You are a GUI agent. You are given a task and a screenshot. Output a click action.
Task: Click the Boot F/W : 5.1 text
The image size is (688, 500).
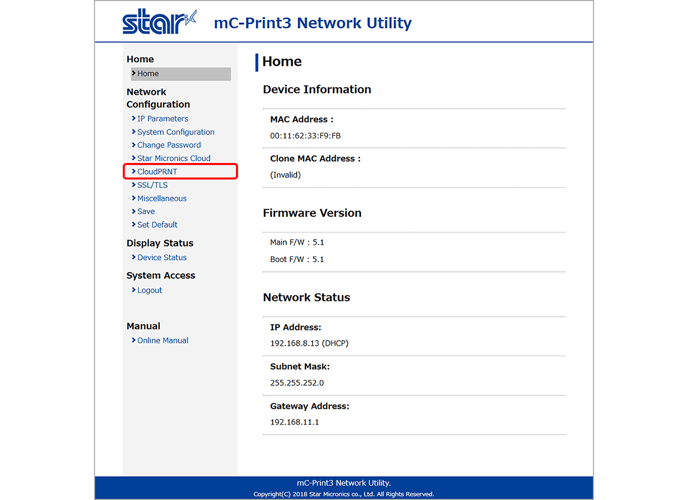(297, 260)
